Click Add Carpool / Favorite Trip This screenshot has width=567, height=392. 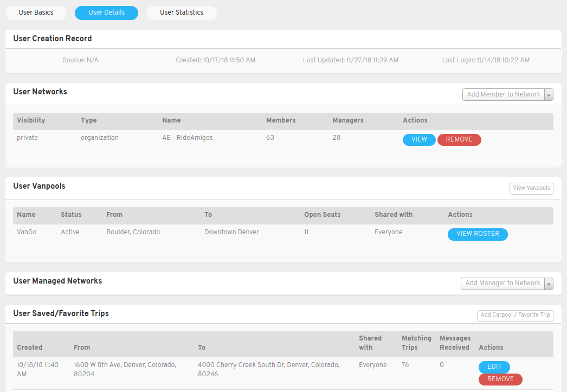click(515, 315)
